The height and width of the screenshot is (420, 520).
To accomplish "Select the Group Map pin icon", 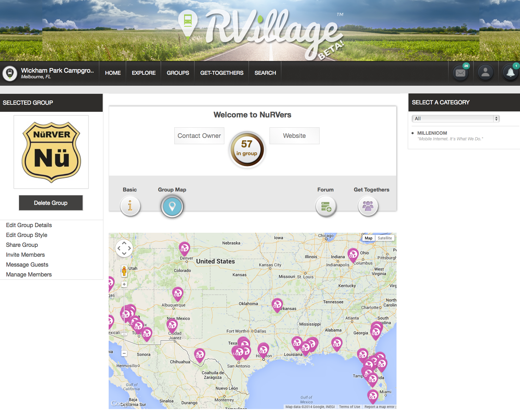I will point(172,206).
